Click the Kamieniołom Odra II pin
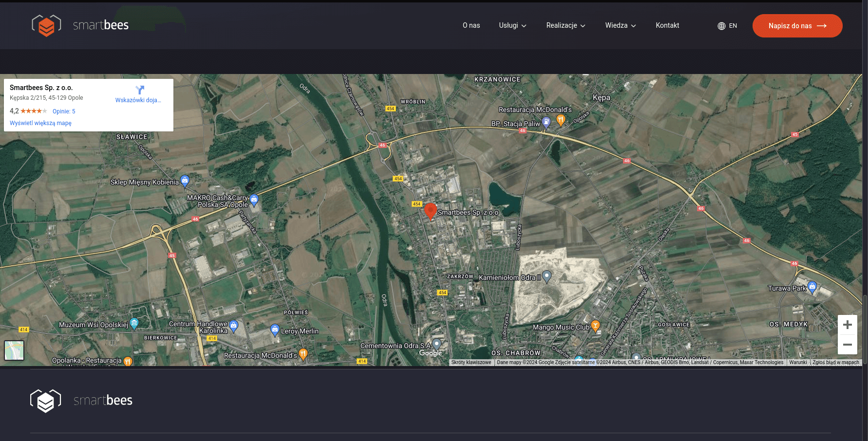The image size is (868, 441). pos(547,276)
